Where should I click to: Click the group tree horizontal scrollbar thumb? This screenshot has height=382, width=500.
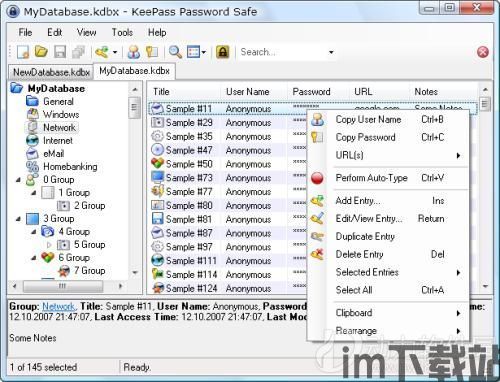point(63,286)
